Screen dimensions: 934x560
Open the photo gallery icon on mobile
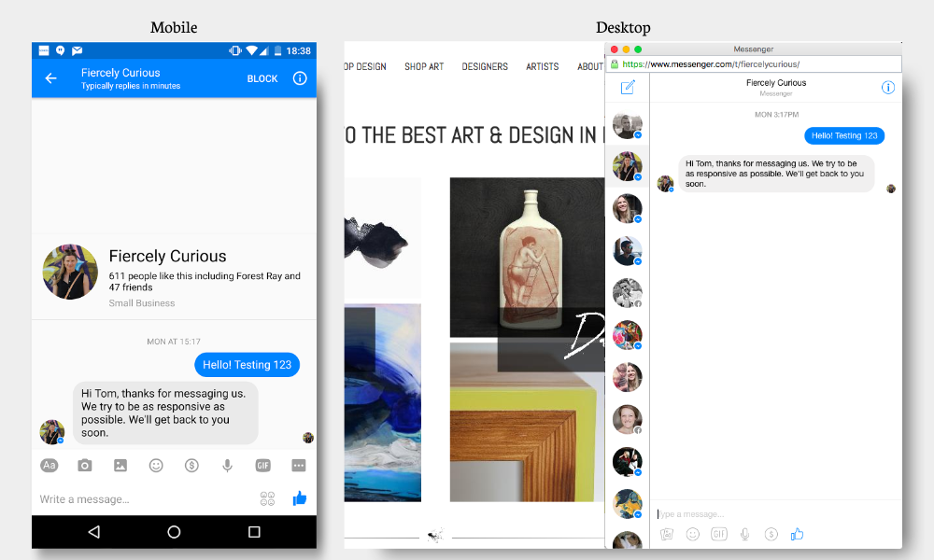pos(120,466)
